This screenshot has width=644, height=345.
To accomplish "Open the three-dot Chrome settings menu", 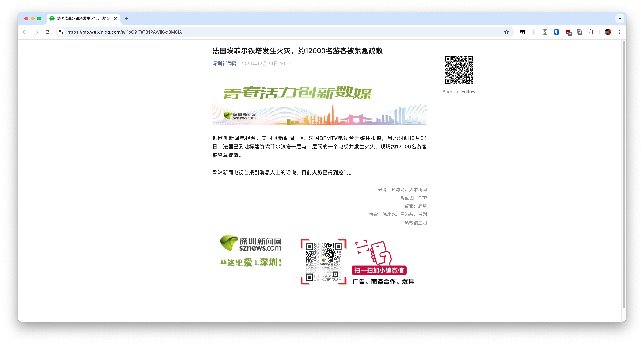I will tap(619, 32).
